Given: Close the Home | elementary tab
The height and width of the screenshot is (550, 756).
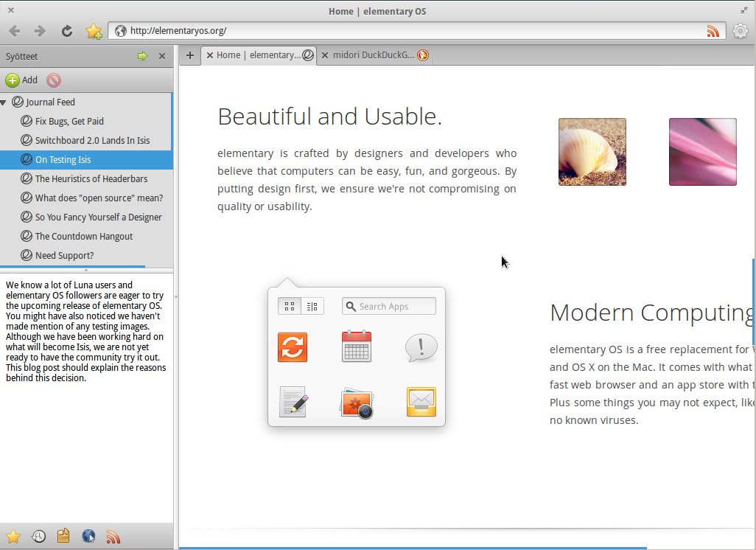Looking at the screenshot, I should click(210, 55).
